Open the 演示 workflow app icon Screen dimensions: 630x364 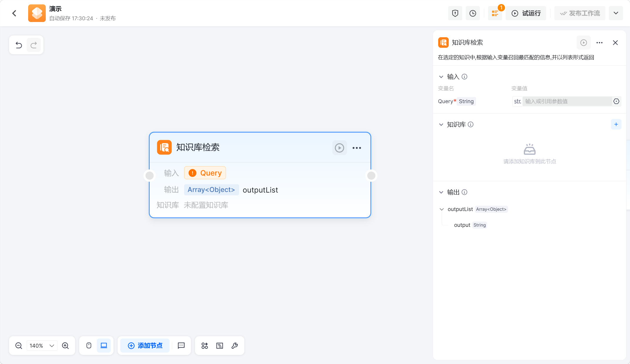pyautogui.click(x=37, y=13)
